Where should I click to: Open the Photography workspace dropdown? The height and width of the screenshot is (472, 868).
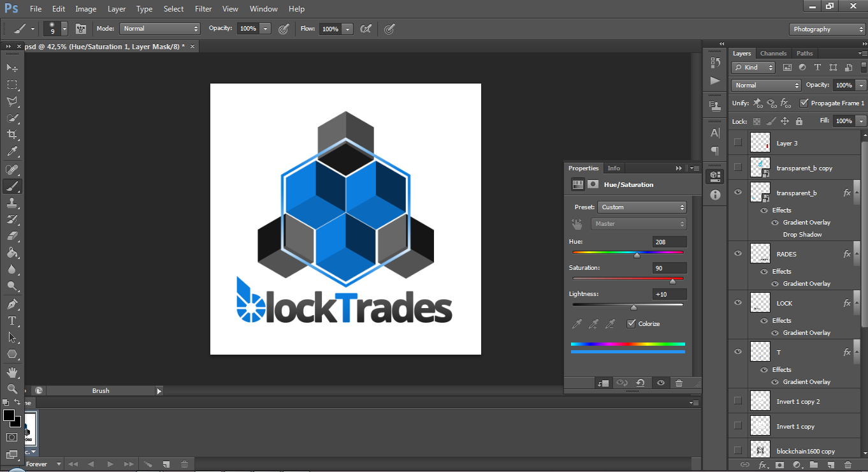pos(827,29)
